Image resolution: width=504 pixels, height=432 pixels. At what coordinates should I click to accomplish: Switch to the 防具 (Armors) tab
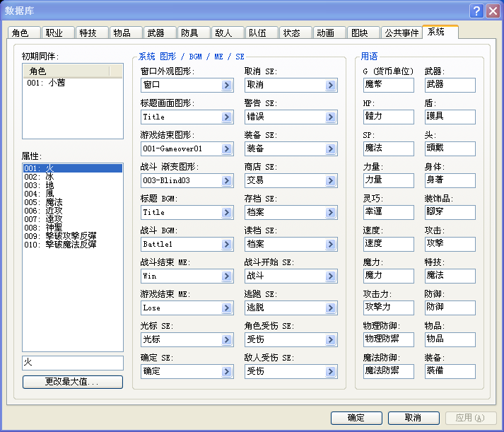194,33
